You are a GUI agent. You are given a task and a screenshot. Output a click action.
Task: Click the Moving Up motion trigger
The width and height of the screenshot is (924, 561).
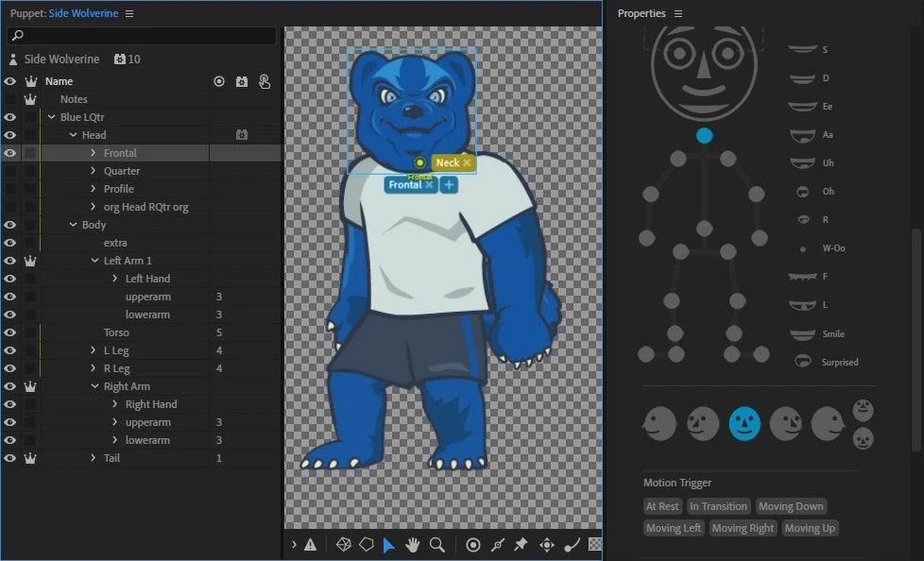point(810,528)
